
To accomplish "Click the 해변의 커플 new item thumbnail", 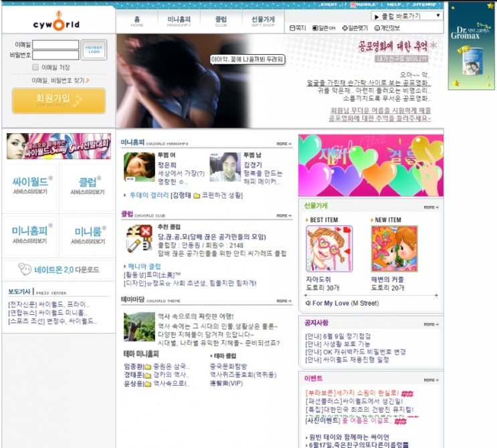I will point(394,249).
